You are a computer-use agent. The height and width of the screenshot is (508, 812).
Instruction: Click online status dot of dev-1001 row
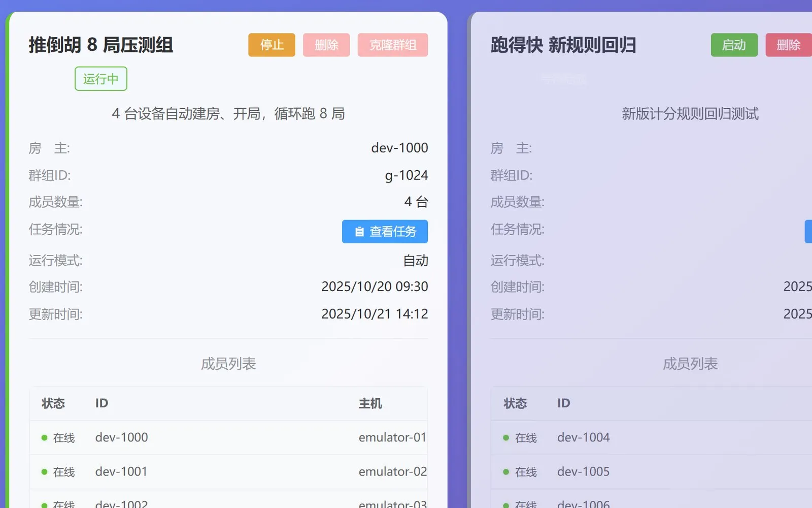[44, 472]
